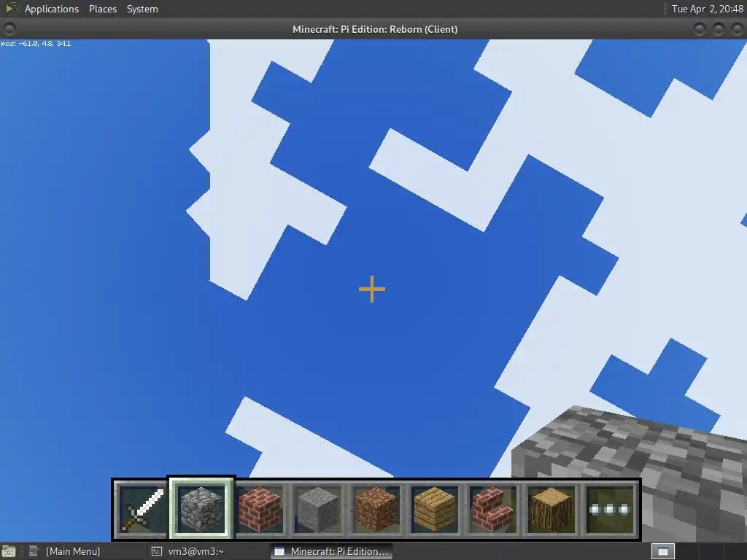The height and width of the screenshot is (560, 747).
Task: Minimize the Minecraft window
Action: point(699,29)
